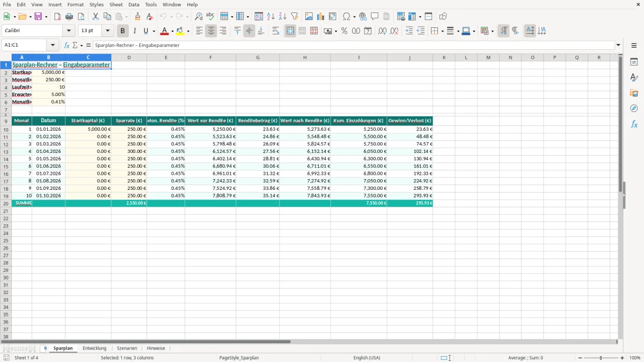Open the Name Box dropdown
Image resolution: width=644 pixels, height=362 pixels.
click(53, 45)
